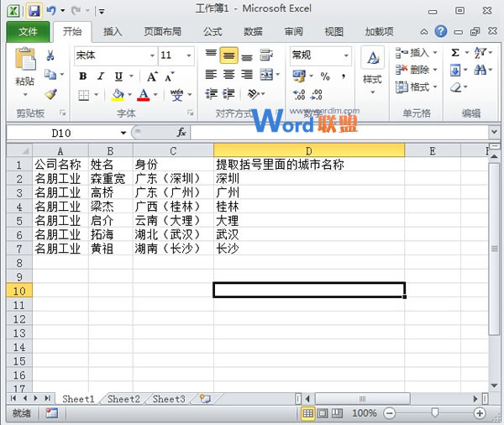
Task: Toggle italic formatting
Action: (x=100, y=76)
